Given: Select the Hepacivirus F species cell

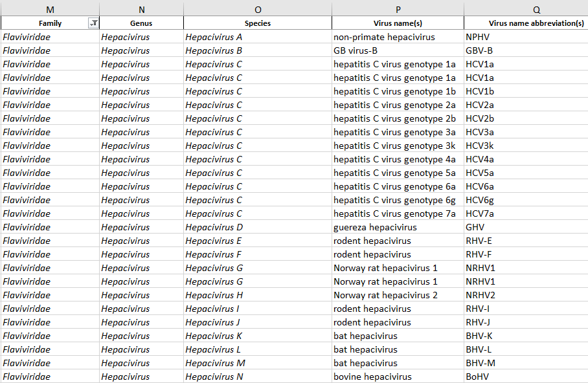Looking at the screenshot, I should pos(258,254).
